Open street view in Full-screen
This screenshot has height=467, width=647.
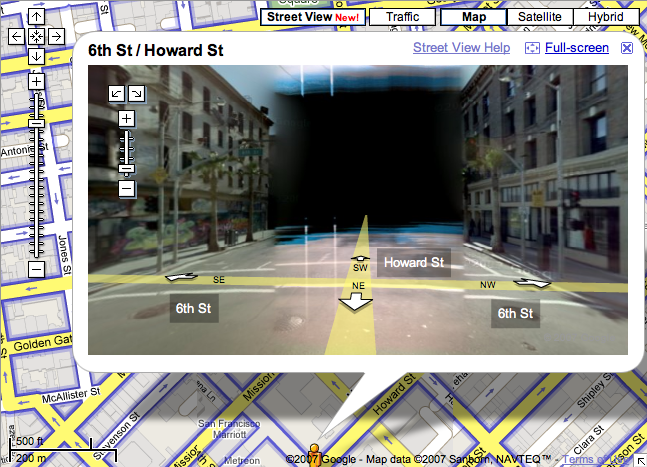pos(576,48)
